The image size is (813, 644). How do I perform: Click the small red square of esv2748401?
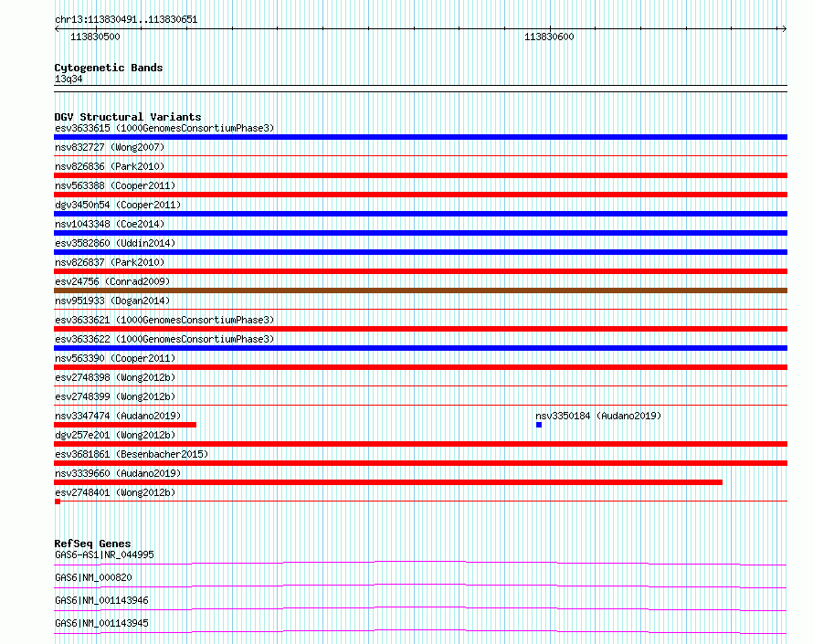pos(57,501)
